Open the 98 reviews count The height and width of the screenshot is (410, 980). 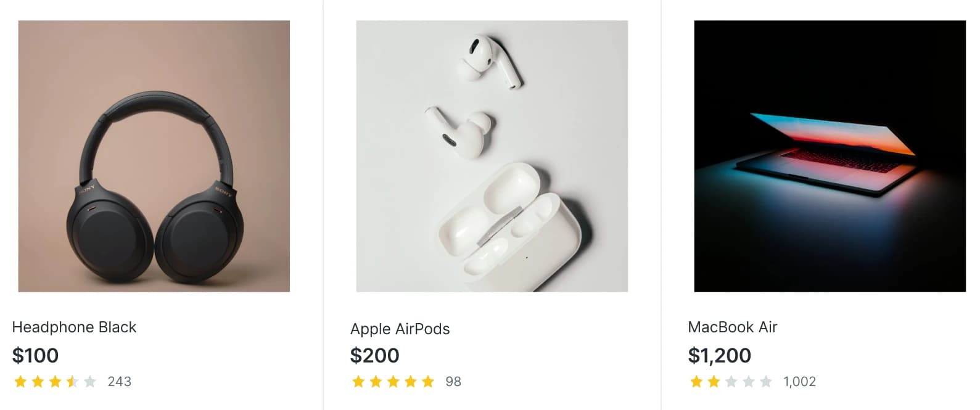[453, 382]
